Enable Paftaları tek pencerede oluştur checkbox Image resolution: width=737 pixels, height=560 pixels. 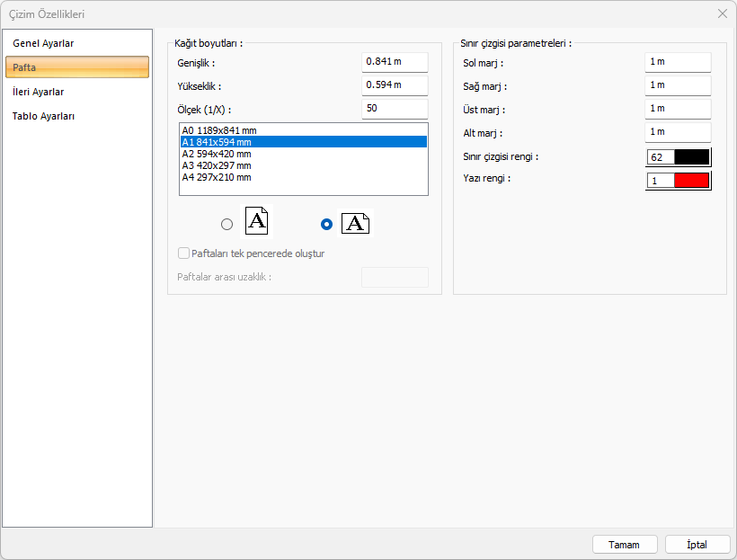[x=184, y=253]
